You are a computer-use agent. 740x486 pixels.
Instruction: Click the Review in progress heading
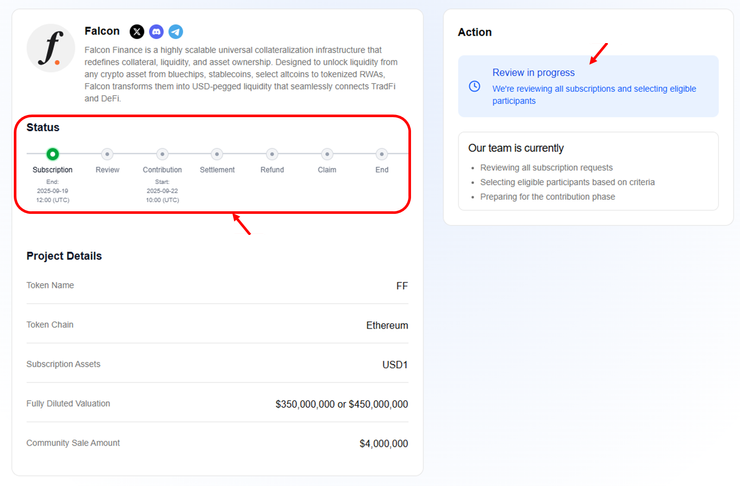(533, 73)
